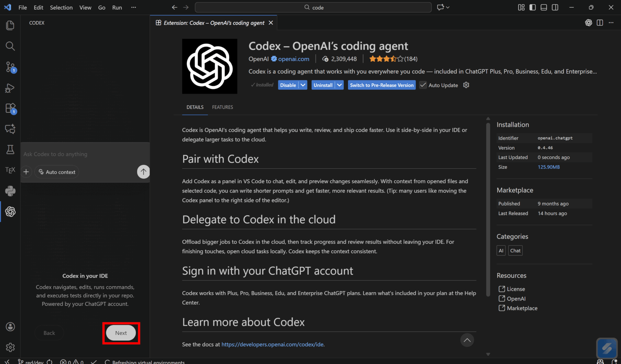Open Run and Debug view
This screenshot has height=364, width=621.
pos(10,88)
